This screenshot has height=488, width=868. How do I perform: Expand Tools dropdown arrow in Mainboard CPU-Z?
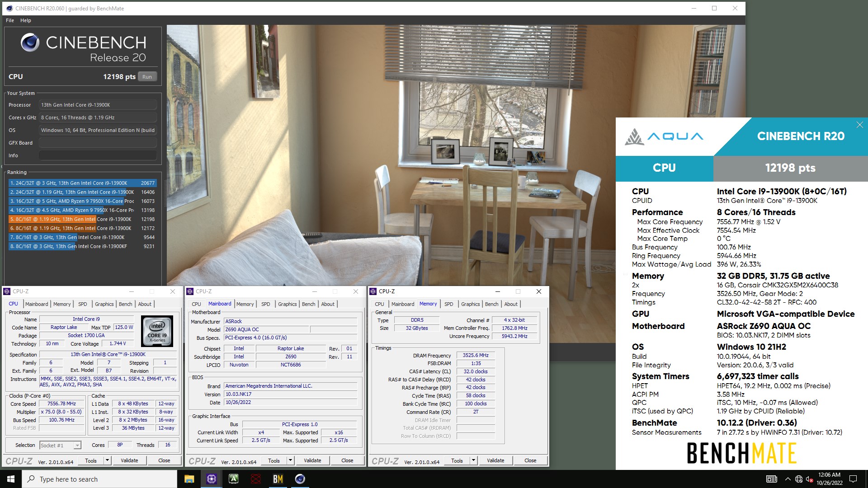click(291, 460)
